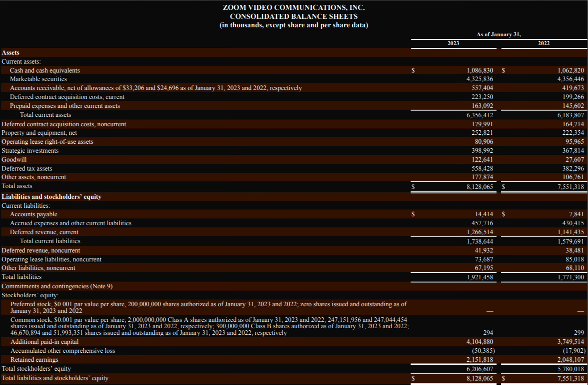Click 'Accumulated other comprehensive loss' label

click(63, 351)
